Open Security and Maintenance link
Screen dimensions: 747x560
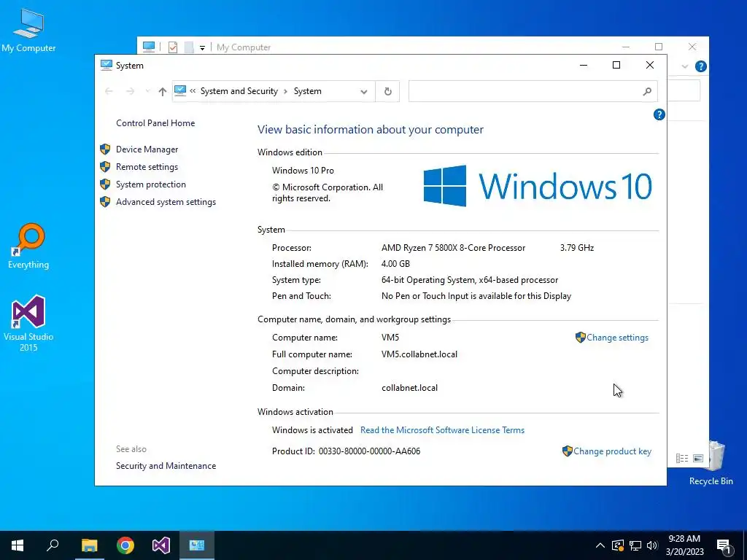166,466
